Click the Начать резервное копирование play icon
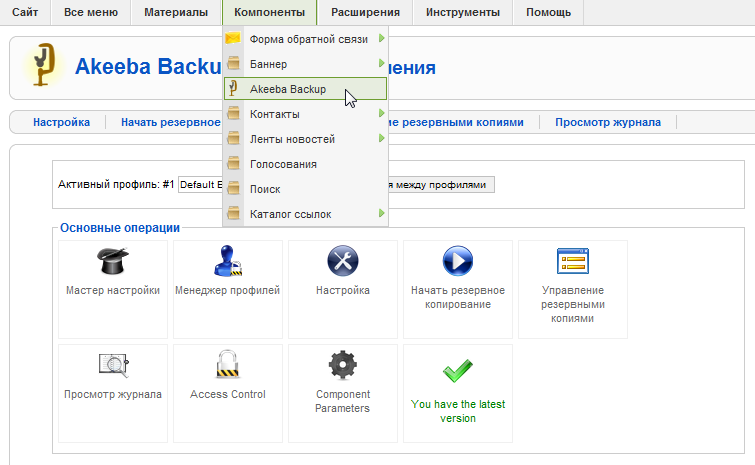The height and width of the screenshot is (465, 755). coord(458,261)
